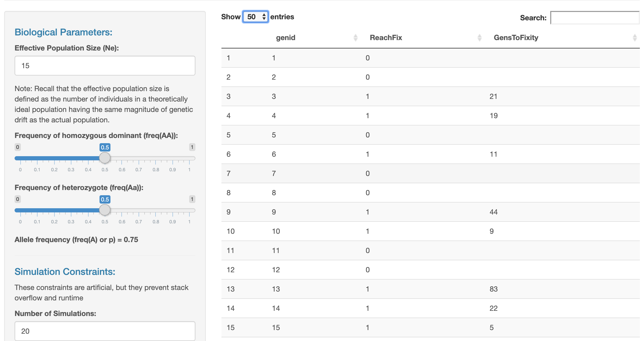Click the Effective Population Size input box
The image size is (644, 341).
click(105, 66)
